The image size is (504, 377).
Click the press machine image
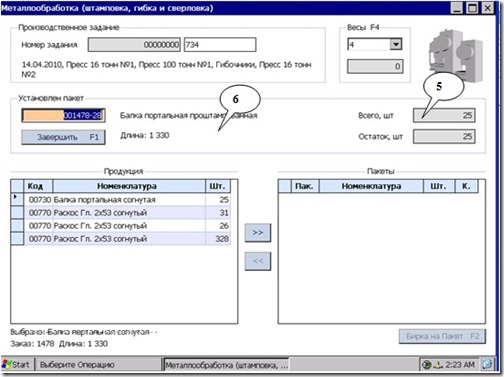[x=455, y=56]
